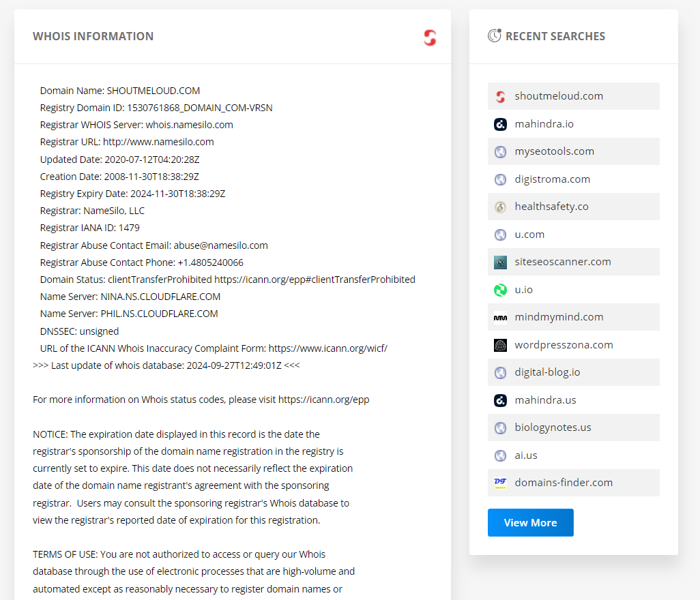Open biologynotes.us recent search entry
The image size is (700, 600).
[x=553, y=427]
